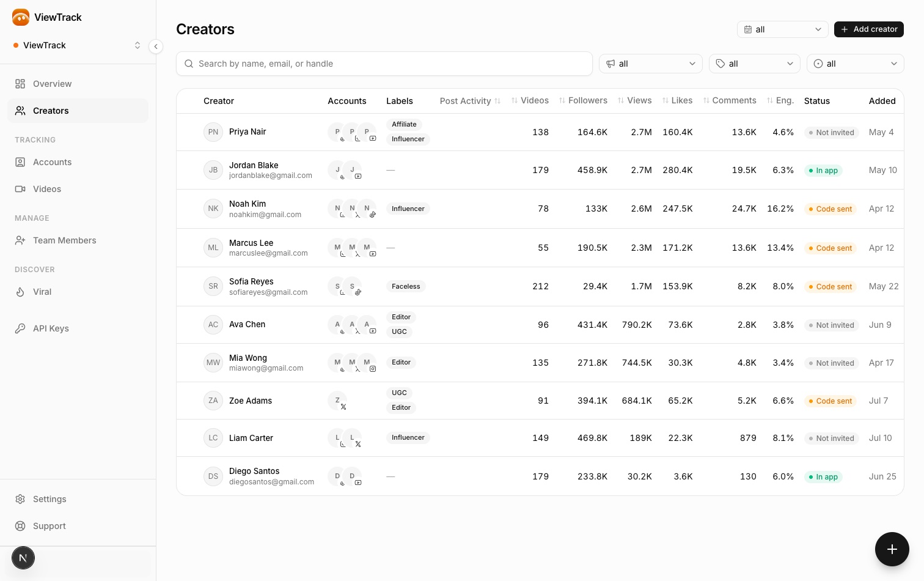Click the Add creator button
Image resolution: width=924 pixels, height=581 pixels.
(x=869, y=29)
